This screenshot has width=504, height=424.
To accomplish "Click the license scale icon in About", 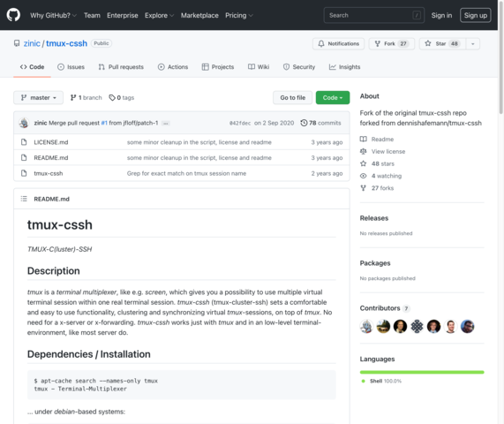I will click(x=363, y=151).
